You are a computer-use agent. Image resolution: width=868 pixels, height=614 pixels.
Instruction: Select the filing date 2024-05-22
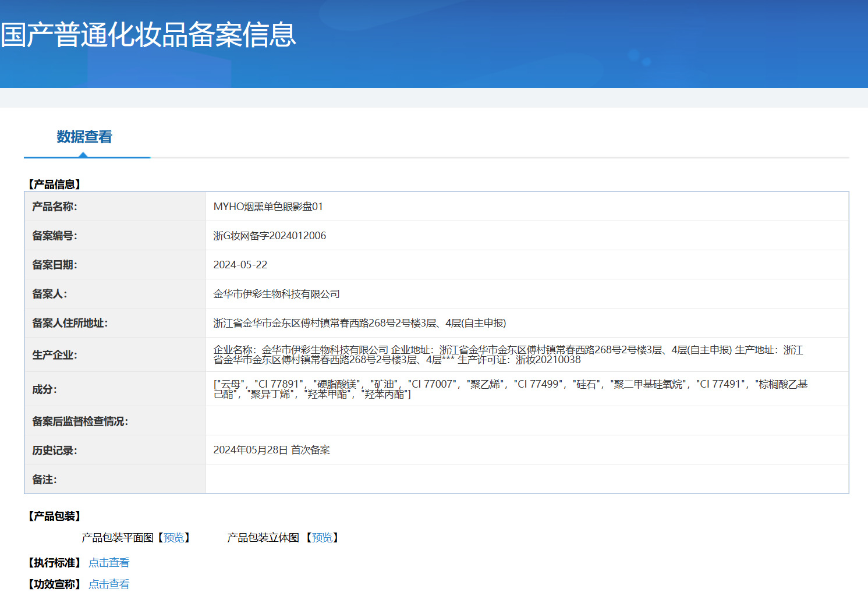click(240, 265)
